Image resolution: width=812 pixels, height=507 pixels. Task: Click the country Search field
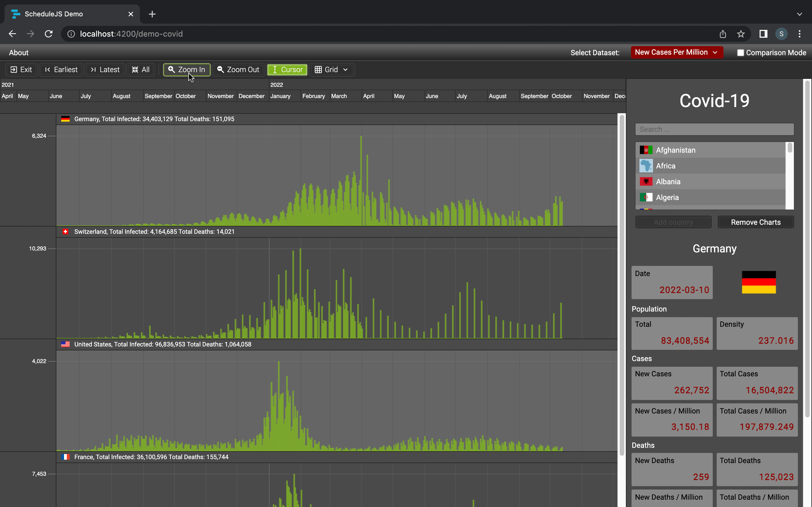click(x=714, y=130)
